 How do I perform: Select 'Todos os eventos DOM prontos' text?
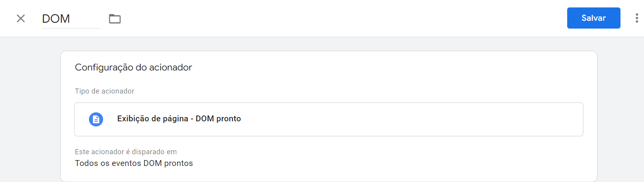134,163
